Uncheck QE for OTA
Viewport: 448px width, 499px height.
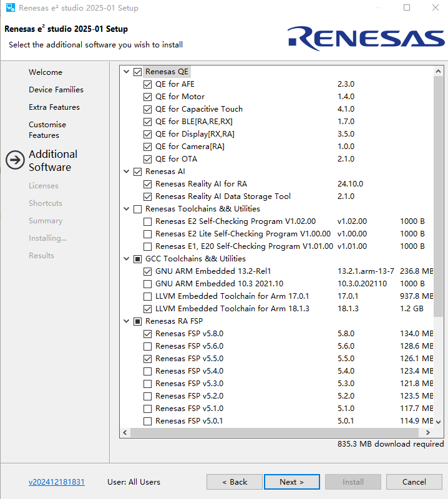click(x=147, y=159)
